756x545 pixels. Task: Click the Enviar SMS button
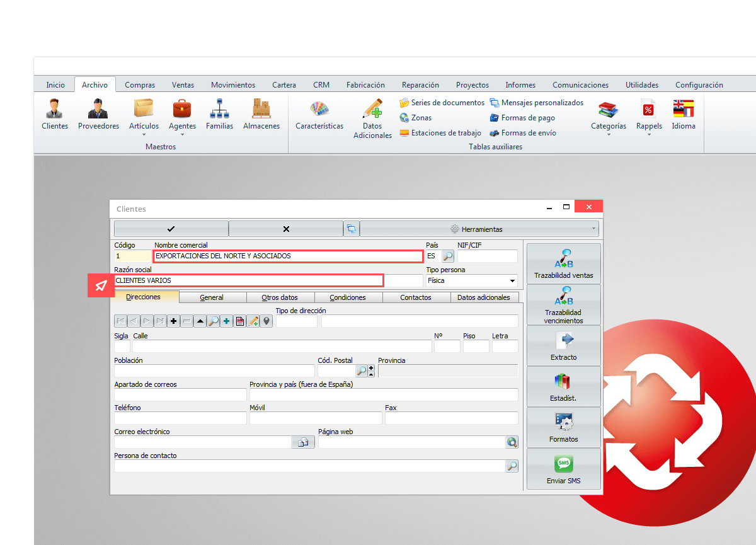(563, 469)
